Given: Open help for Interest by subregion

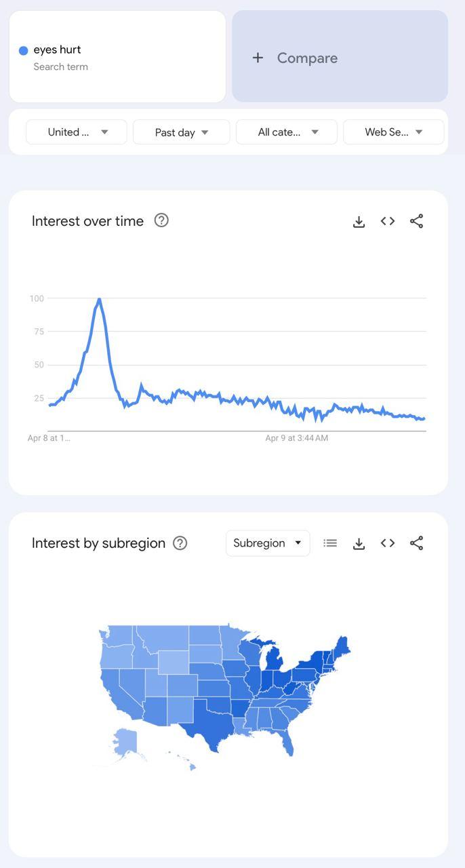Looking at the screenshot, I should pyautogui.click(x=180, y=543).
